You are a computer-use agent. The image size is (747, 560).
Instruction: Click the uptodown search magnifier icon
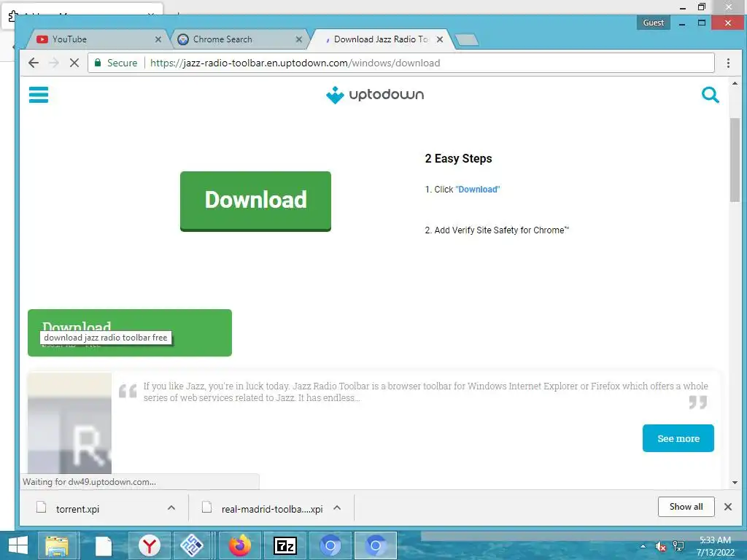tap(710, 95)
